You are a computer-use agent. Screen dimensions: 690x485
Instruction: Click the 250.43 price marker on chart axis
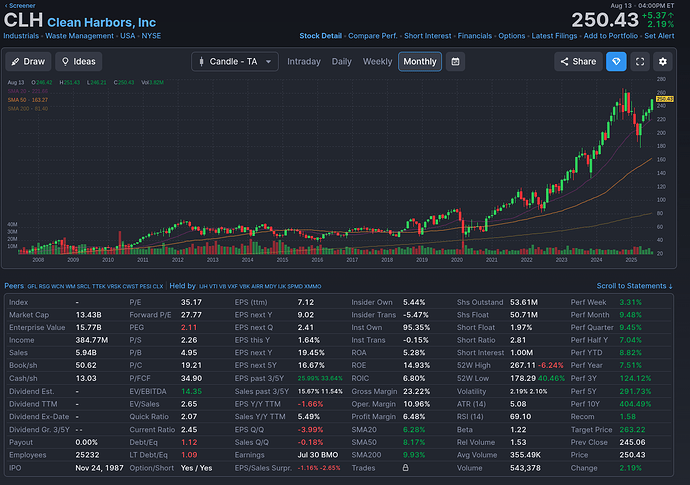pos(662,99)
